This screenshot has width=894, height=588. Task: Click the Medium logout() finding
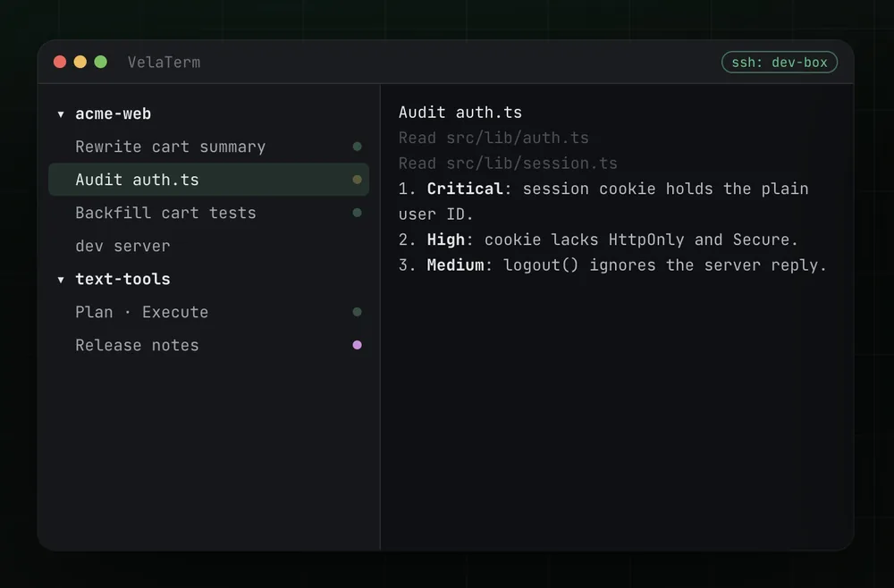[x=613, y=265]
